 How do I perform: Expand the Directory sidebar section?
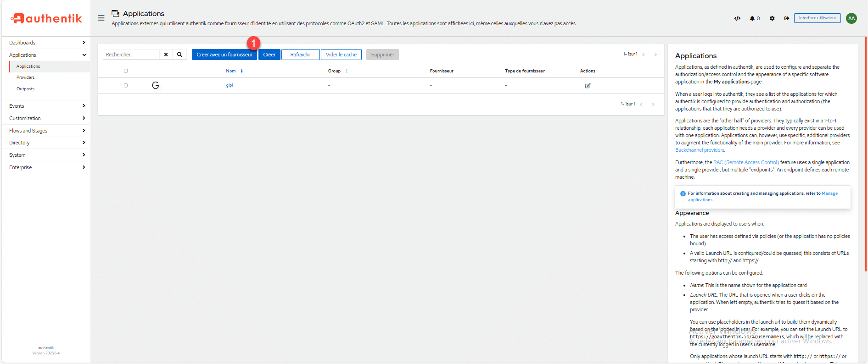click(46, 143)
